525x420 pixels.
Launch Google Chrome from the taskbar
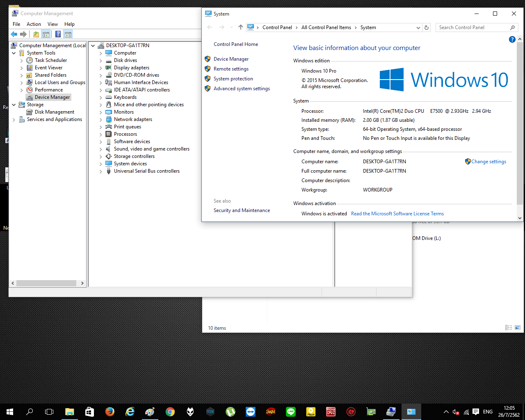pos(170,412)
